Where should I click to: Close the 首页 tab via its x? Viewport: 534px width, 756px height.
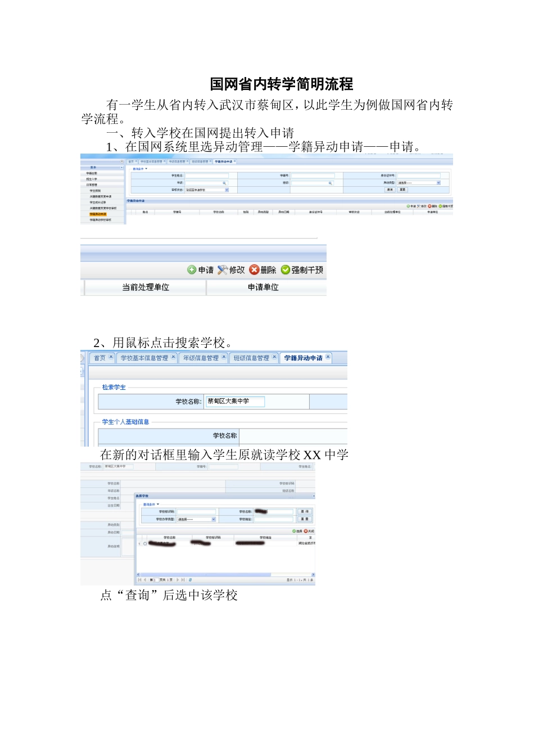pos(111,357)
